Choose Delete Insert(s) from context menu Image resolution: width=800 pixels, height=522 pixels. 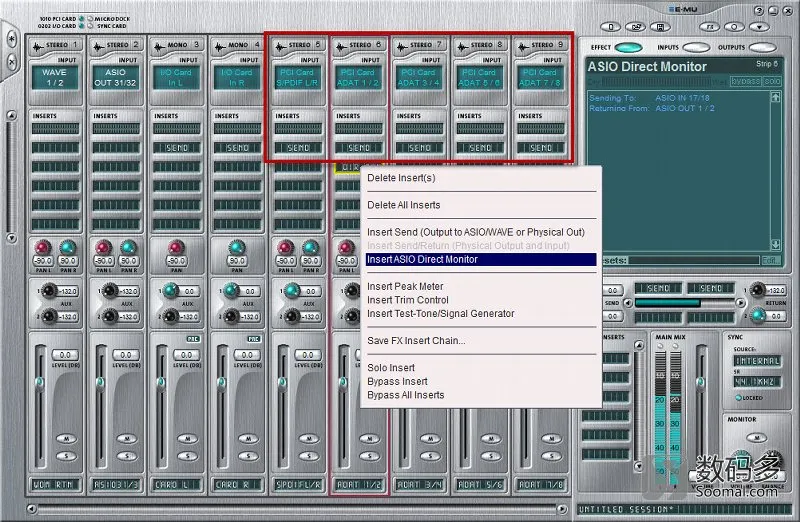click(x=401, y=178)
